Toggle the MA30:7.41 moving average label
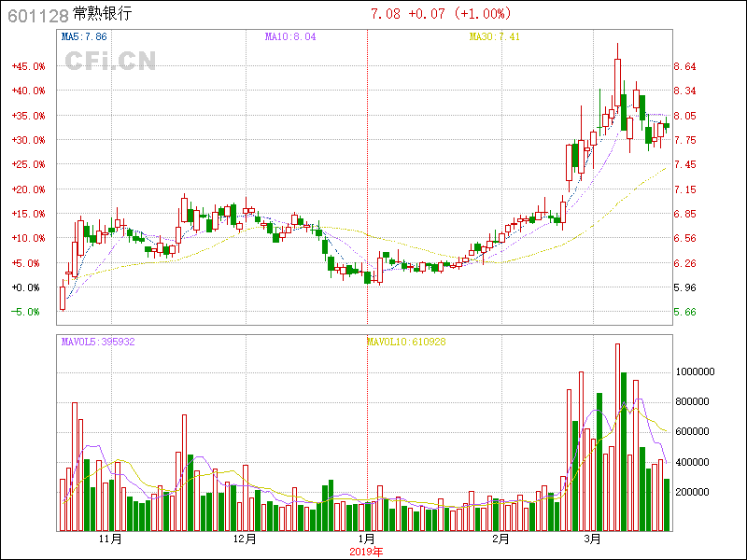The width and height of the screenshot is (747, 560). coord(493,36)
